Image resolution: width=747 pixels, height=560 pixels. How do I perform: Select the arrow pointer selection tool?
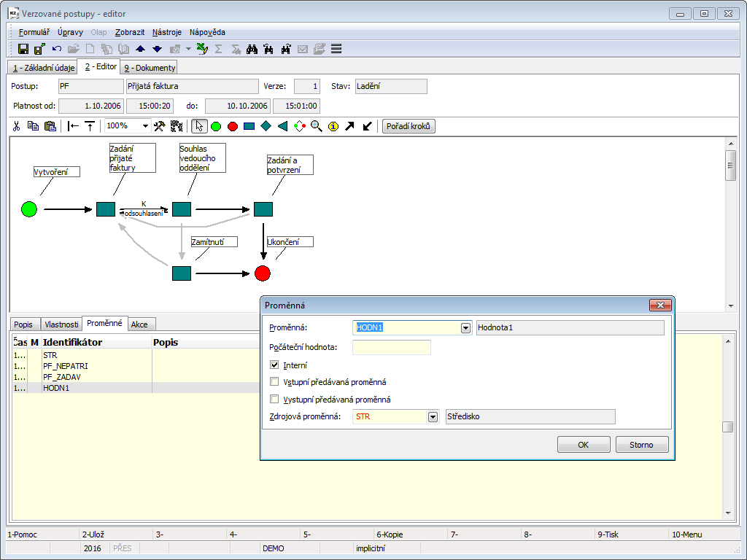(x=198, y=126)
